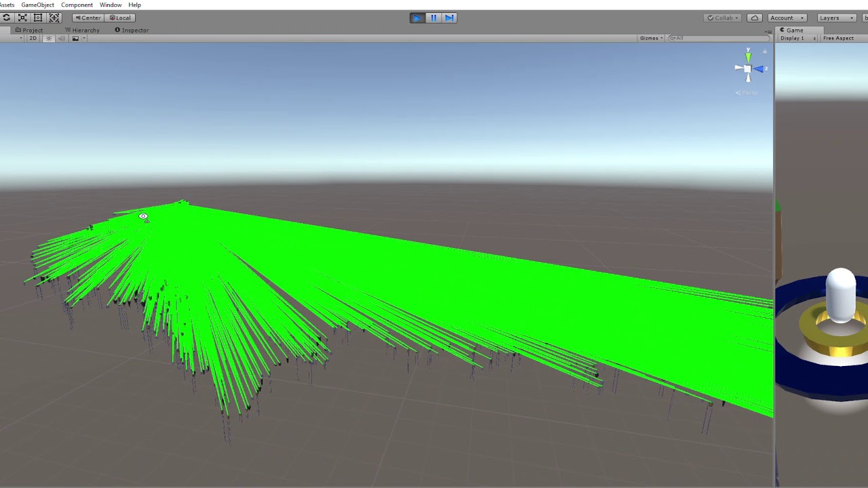Switch to the Inspector tab
868x488 pixels.
point(132,30)
